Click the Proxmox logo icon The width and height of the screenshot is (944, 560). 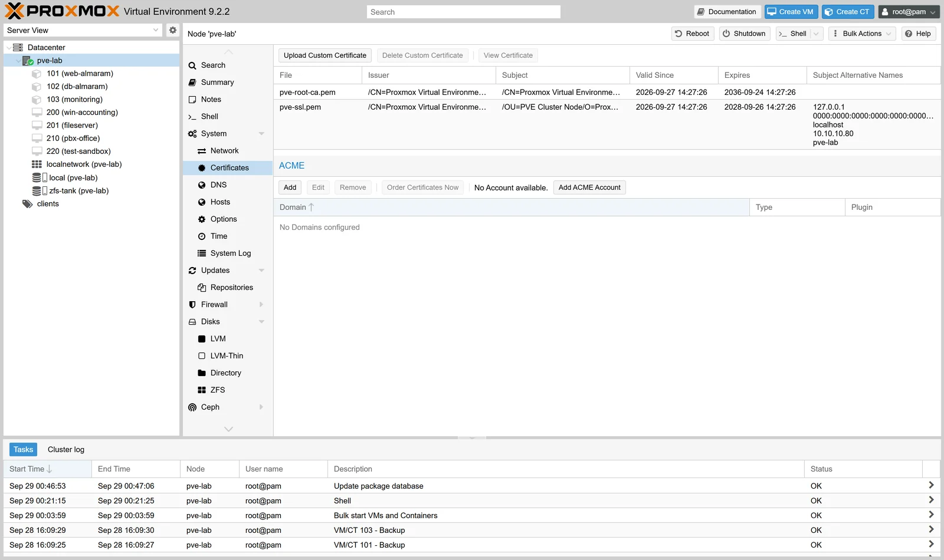pyautogui.click(x=14, y=11)
